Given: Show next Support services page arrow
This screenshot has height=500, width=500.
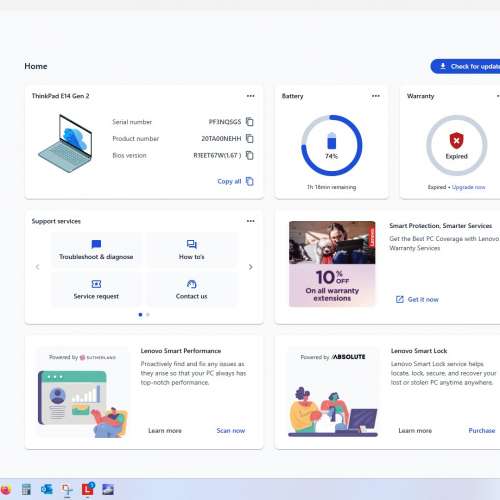Looking at the screenshot, I should [x=251, y=267].
